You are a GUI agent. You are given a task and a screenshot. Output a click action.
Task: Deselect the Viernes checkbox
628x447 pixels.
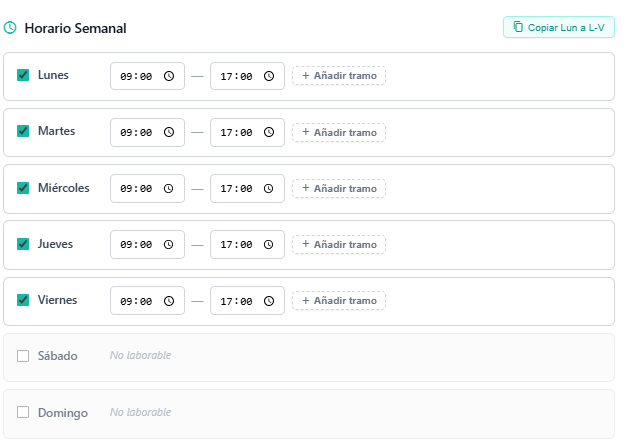(23, 300)
